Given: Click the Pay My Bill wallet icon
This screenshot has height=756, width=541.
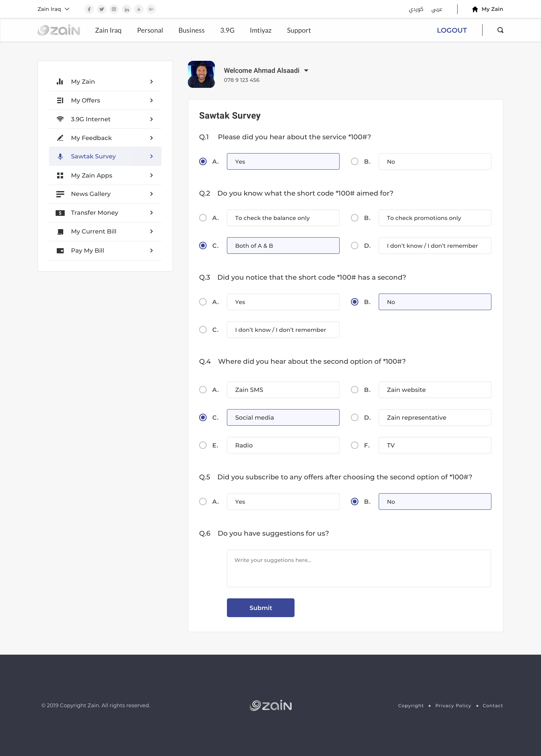Looking at the screenshot, I should pyautogui.click(x=60, y=251).
